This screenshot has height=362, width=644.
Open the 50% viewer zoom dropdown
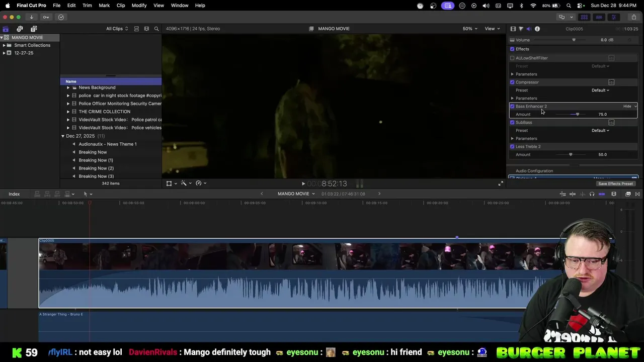[470, 29]
